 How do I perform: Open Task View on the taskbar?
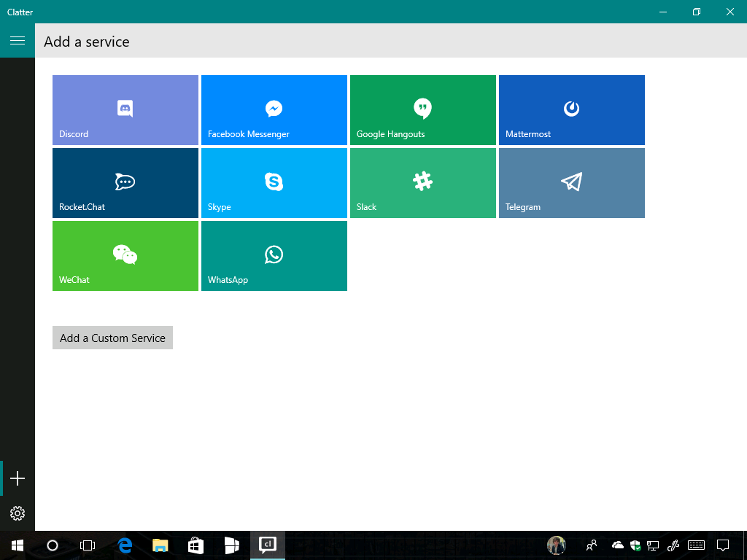click(88, 545)
